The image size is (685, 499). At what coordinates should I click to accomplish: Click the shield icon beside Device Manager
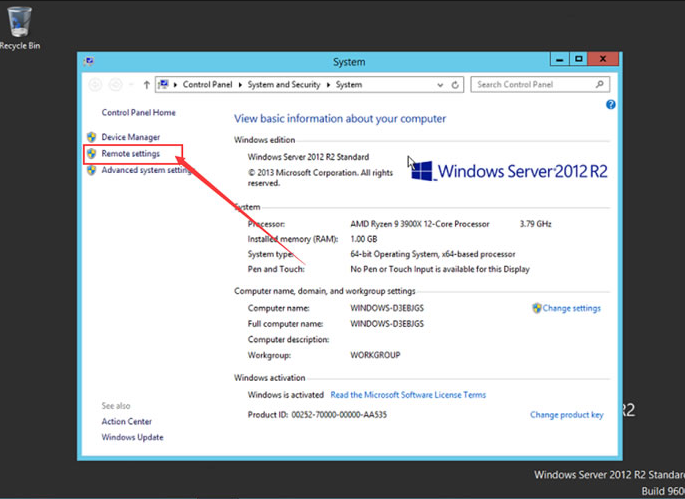[x=92, y=137]
